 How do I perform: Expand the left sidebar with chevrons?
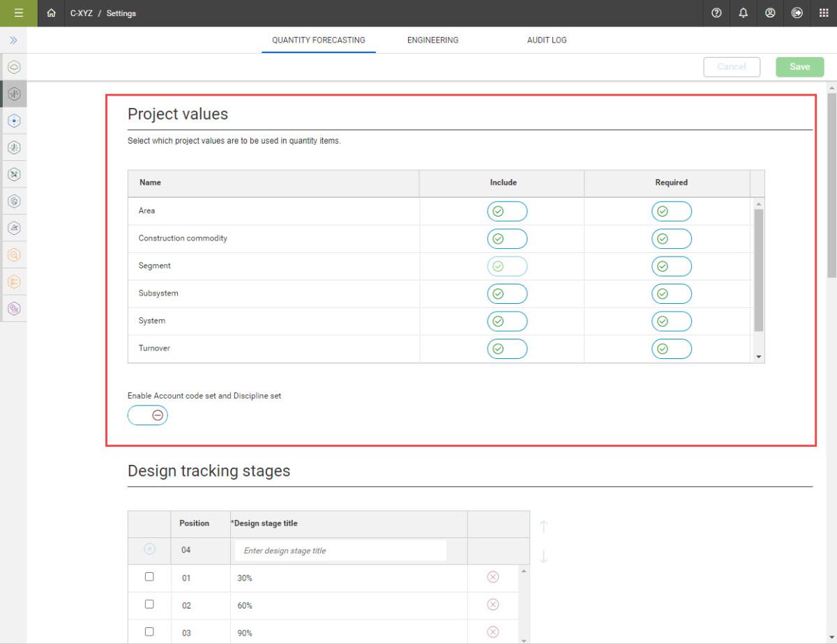(13, 40)
